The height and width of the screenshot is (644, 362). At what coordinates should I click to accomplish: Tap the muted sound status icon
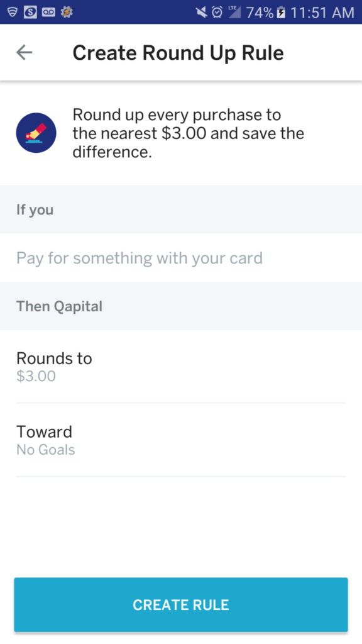(201, 13)
